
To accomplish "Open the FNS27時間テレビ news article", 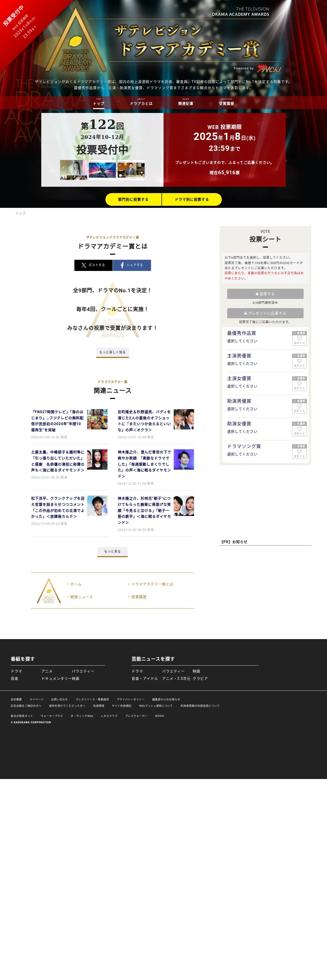I will pos(58,421).
